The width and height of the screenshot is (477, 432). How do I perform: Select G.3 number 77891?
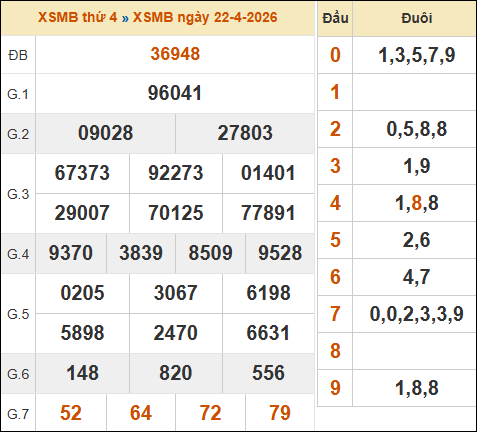click(268, 213)
